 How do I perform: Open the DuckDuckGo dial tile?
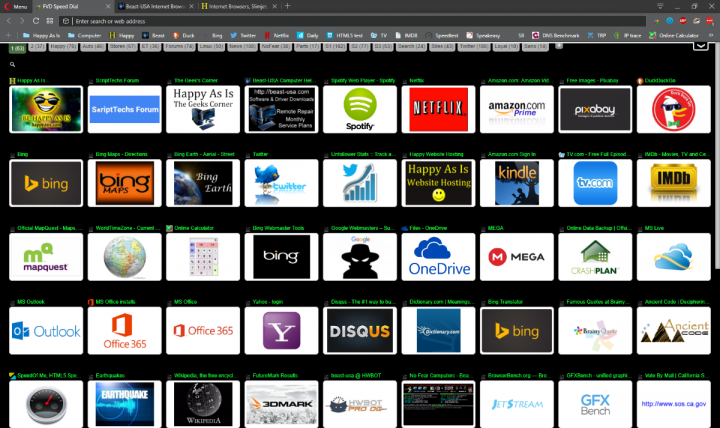674,109
